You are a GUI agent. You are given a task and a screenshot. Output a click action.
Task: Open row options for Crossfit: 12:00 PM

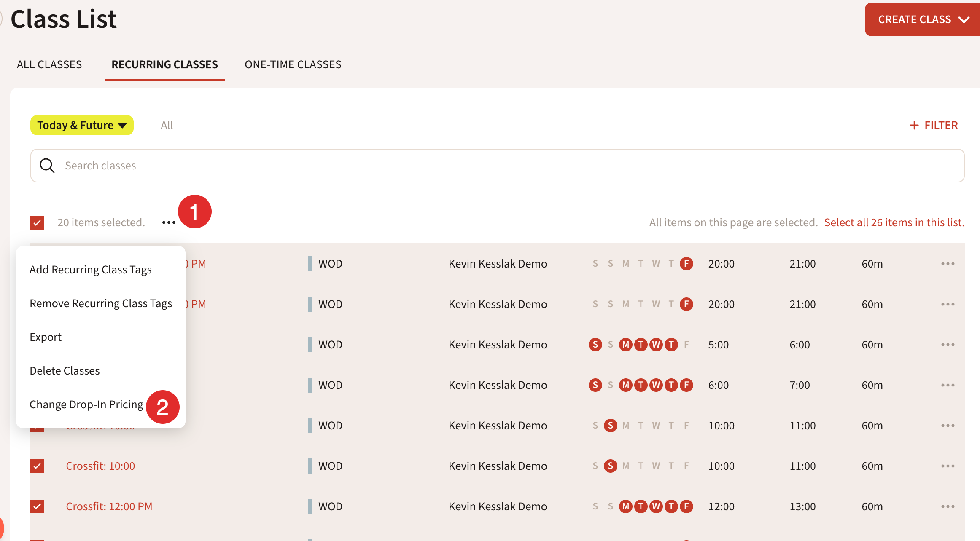[948, 506]
